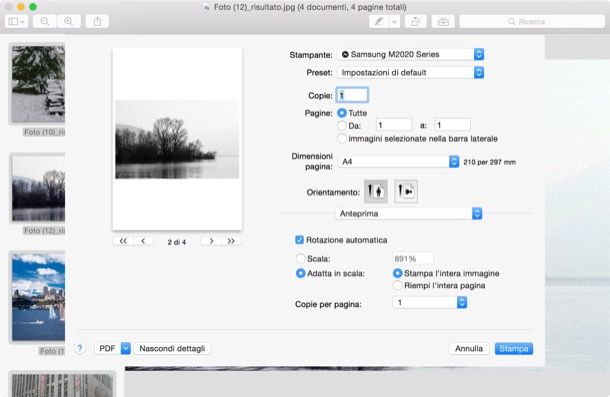This screenshot has height=397, width=610.
Task: Jump to first preview page
Action: tap(123, 241)
